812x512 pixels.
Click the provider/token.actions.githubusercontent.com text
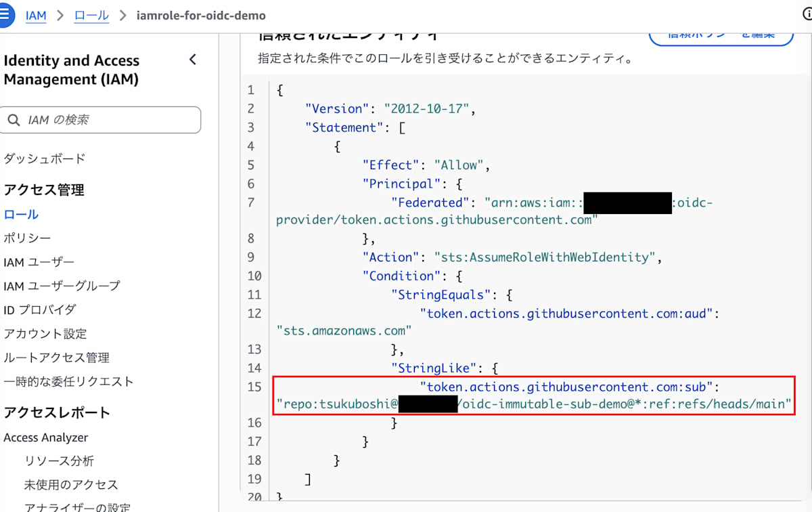pos(438,219)
